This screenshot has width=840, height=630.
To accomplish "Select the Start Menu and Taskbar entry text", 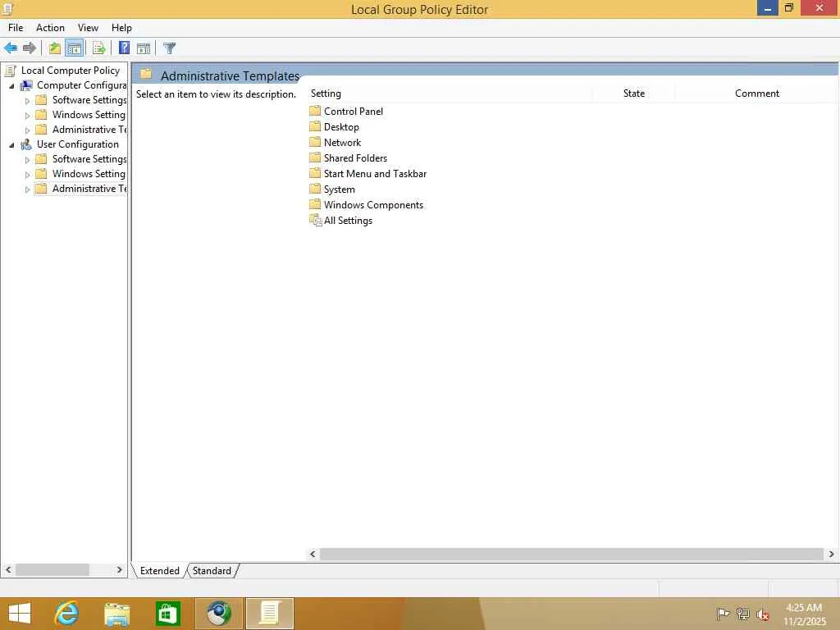I will coord(375,174).
